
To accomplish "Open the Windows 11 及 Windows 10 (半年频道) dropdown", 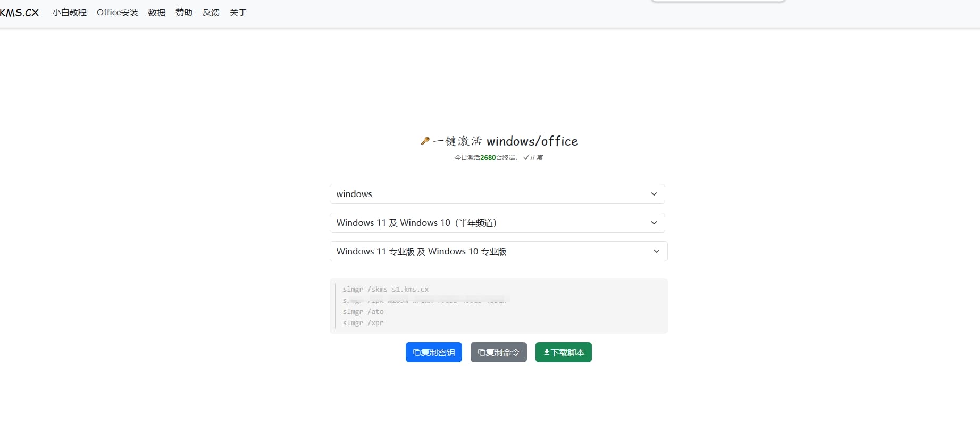I will (497, 223).
